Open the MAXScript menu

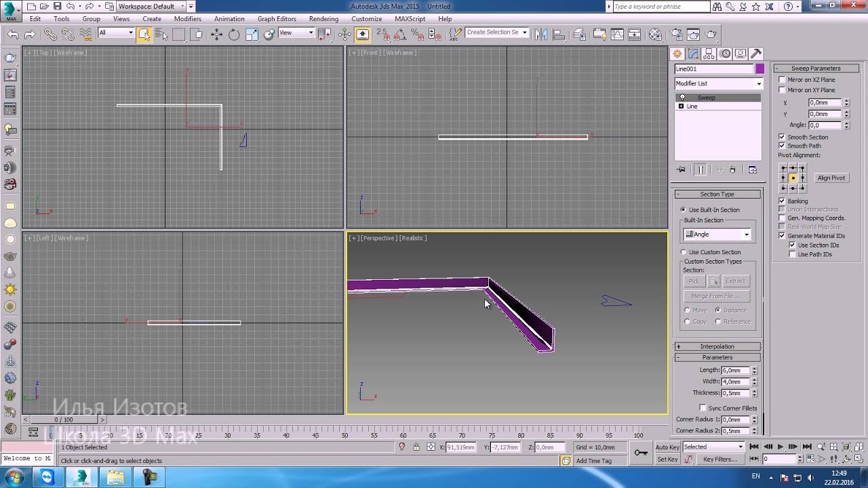pyautogui.click(x=410, y=19)
